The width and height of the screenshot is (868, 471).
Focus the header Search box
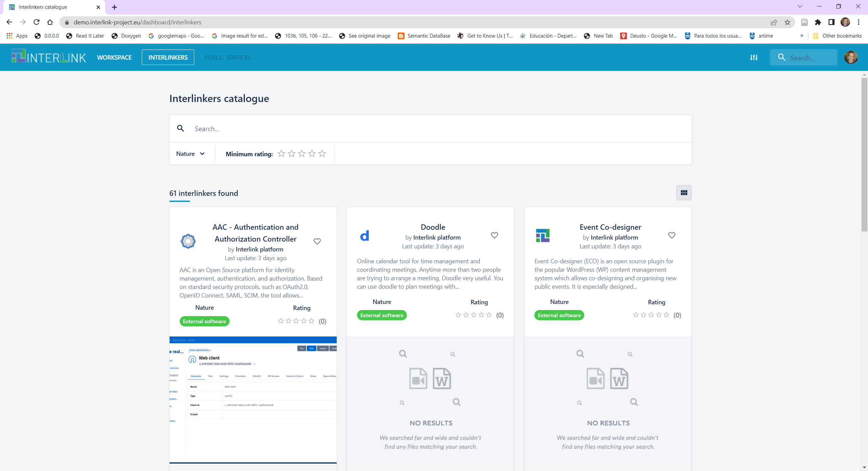(804, 57)
